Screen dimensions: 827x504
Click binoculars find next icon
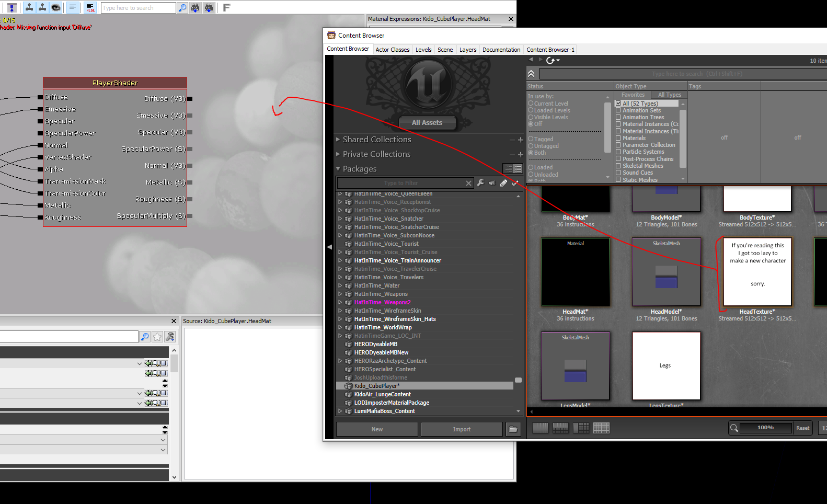click(196, 7)
